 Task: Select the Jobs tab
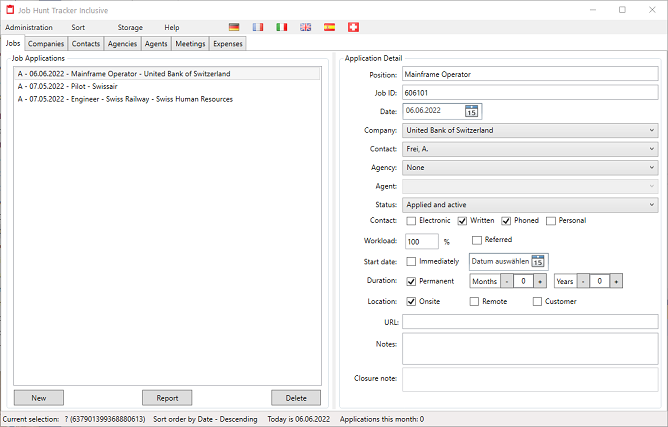click(x=13, y=43)
